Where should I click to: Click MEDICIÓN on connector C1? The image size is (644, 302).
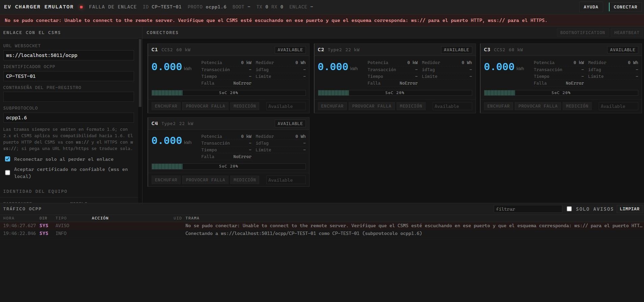point(245,106)
